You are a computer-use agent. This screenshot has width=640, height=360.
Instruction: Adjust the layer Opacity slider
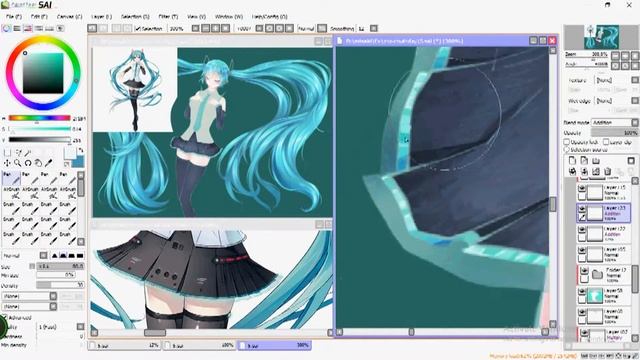pyautogui.click(x=615, y=133)
